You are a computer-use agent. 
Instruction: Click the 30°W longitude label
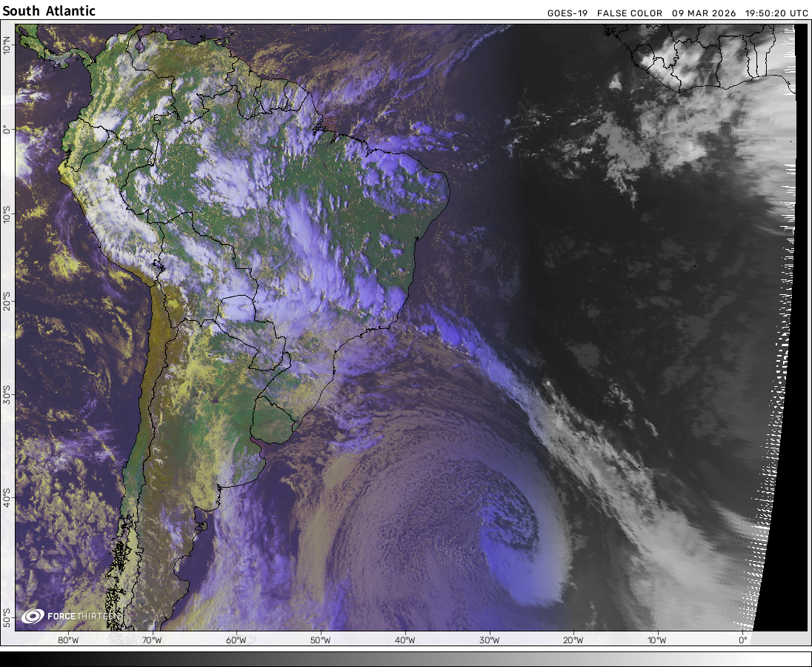point(488,640)
